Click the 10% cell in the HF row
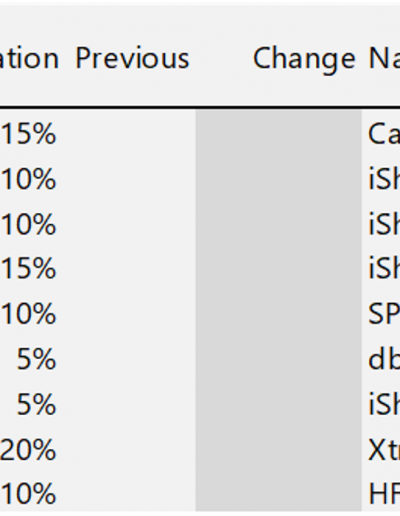The height and width of the screenshot is (516, 400). pos(28,493)
